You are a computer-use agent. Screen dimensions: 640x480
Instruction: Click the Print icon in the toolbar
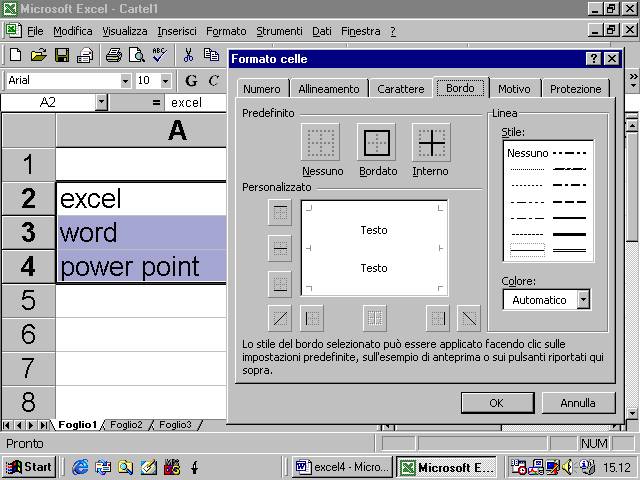coord(114,55)
